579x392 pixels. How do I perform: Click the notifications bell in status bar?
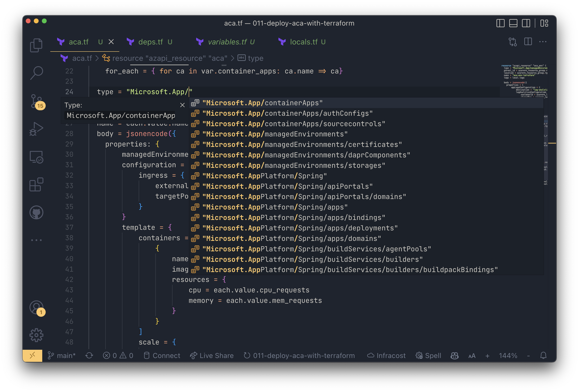pyautogui.click(x=543, y=355)
